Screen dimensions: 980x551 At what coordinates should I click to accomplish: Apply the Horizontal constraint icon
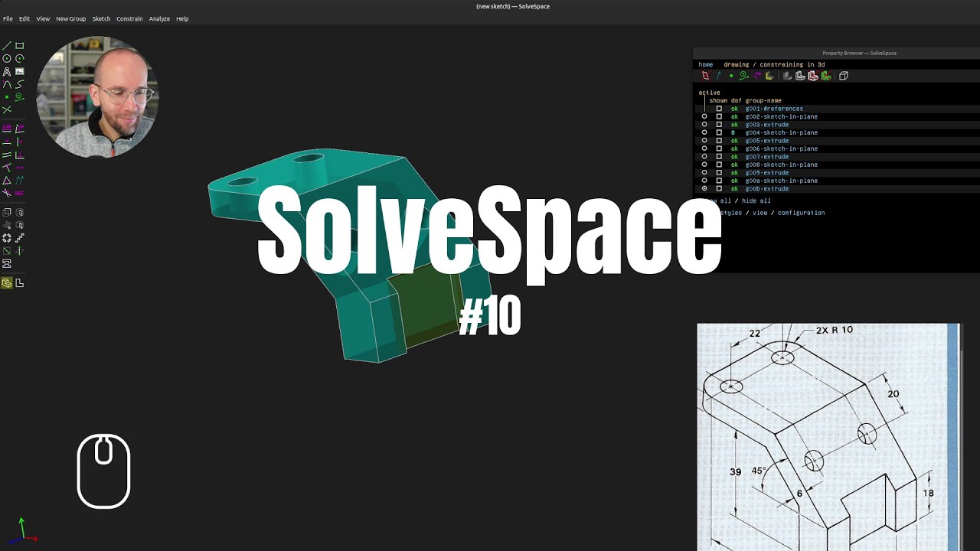(x=7, y=141)
